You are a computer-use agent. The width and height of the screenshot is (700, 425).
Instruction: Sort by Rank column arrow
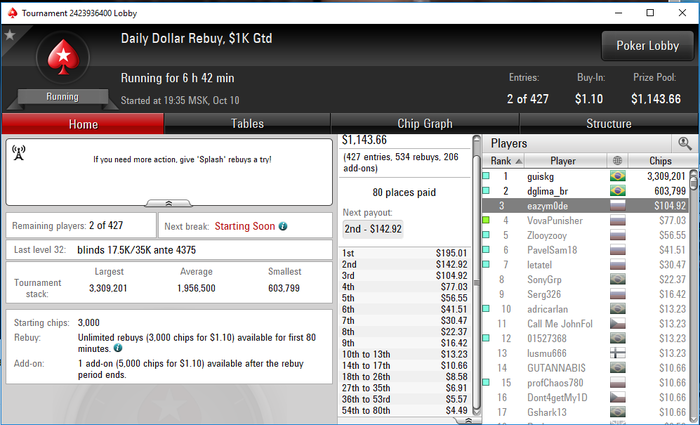[518, 161]
